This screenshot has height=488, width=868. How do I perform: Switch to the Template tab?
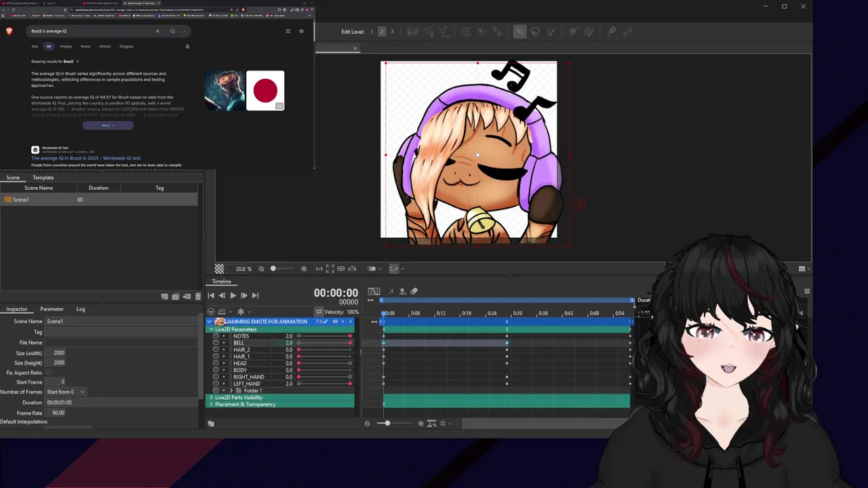click(43, 178)
